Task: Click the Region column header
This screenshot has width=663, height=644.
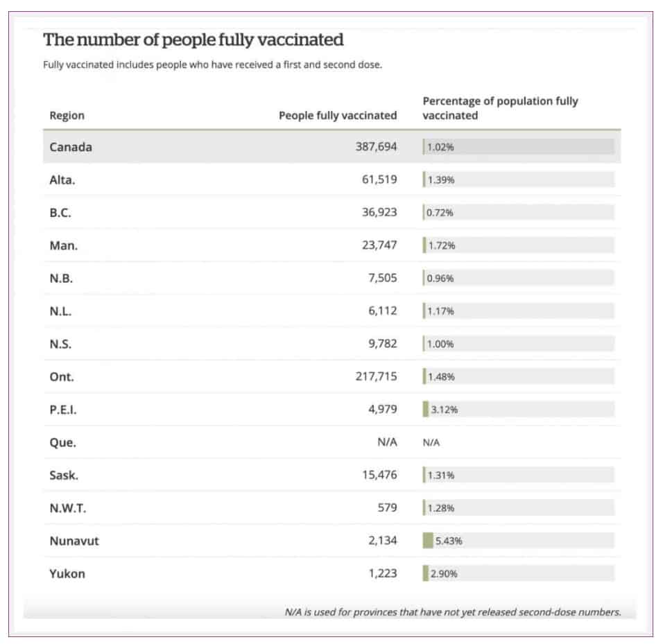Action: pos(67,115)
